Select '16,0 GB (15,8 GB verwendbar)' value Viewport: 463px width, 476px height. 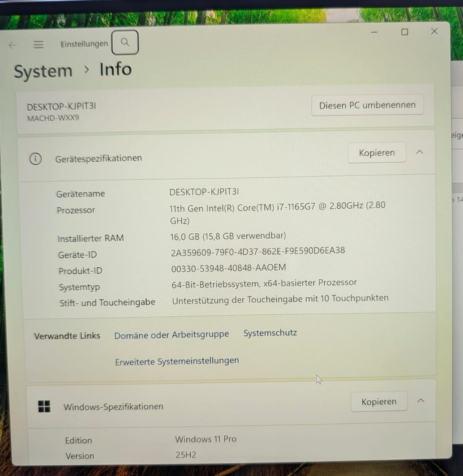tap(228, 236)
